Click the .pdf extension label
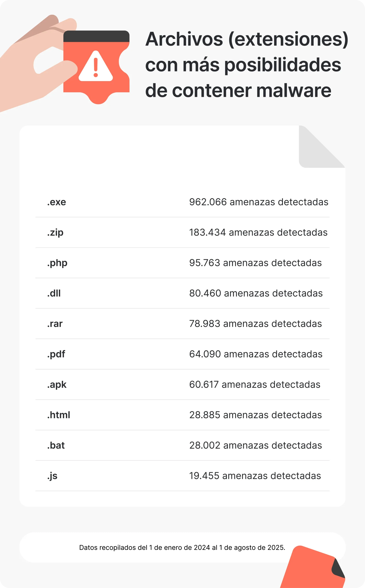Viewport: 365px width, 588px height. click(56, 354)
